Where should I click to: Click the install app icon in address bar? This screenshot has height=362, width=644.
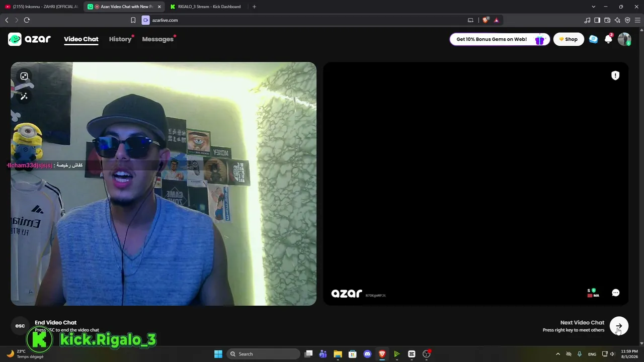[x=470, y=20]
